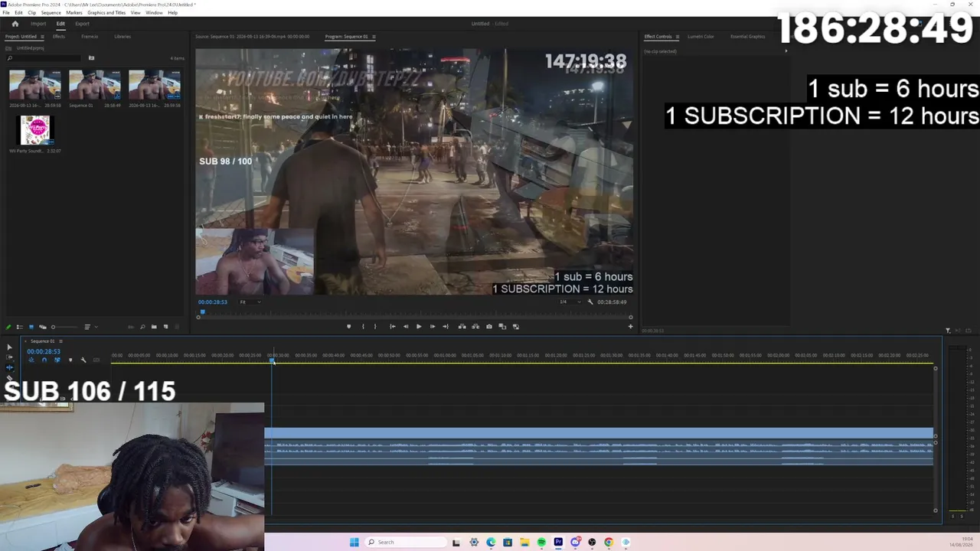Step forward one frame in Program monitor
The image size is (980, 551).
tap(433, 327)
